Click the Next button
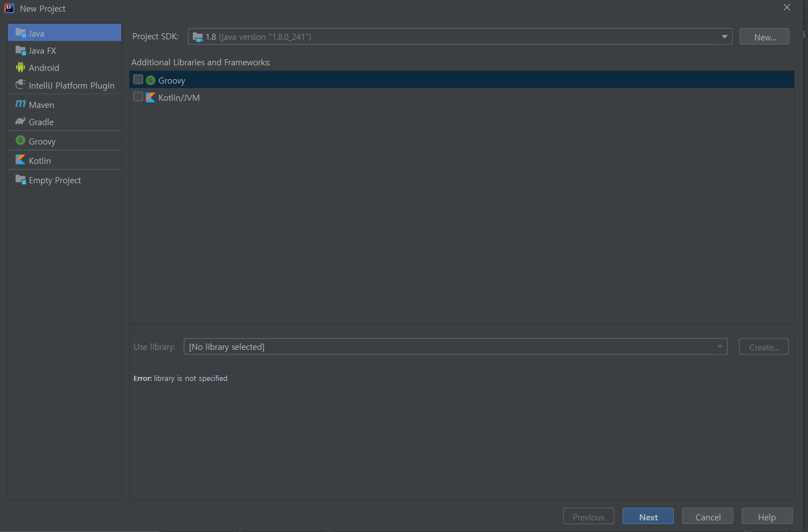 [648, 516]
